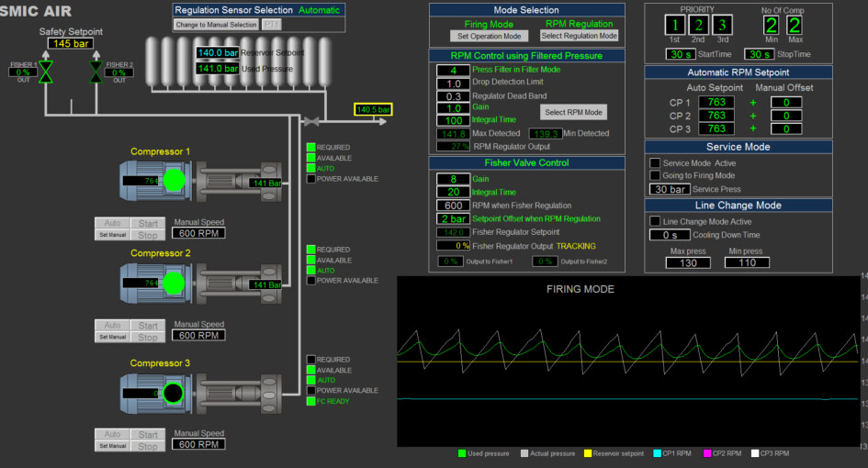This screenshot has width=868, height=468.
Task: Click the first priority digit box
Action: (x=676, y=26)
